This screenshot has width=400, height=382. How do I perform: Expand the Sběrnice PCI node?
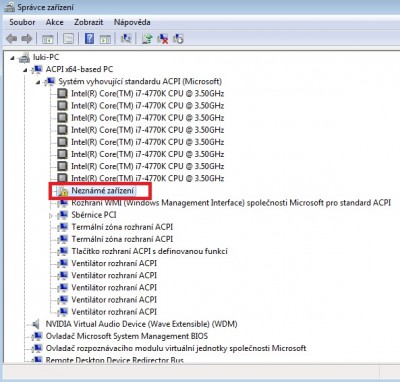[x=51, y=216]
